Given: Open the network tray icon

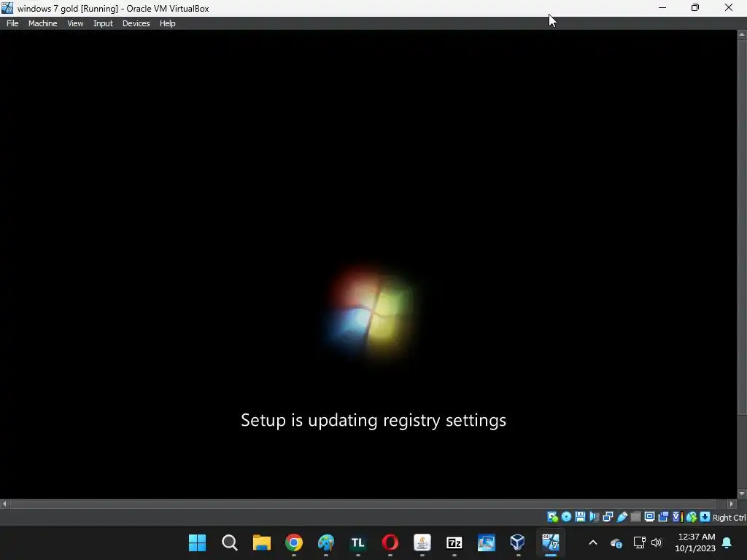Looking at the screenshot, I should [639, 542].
